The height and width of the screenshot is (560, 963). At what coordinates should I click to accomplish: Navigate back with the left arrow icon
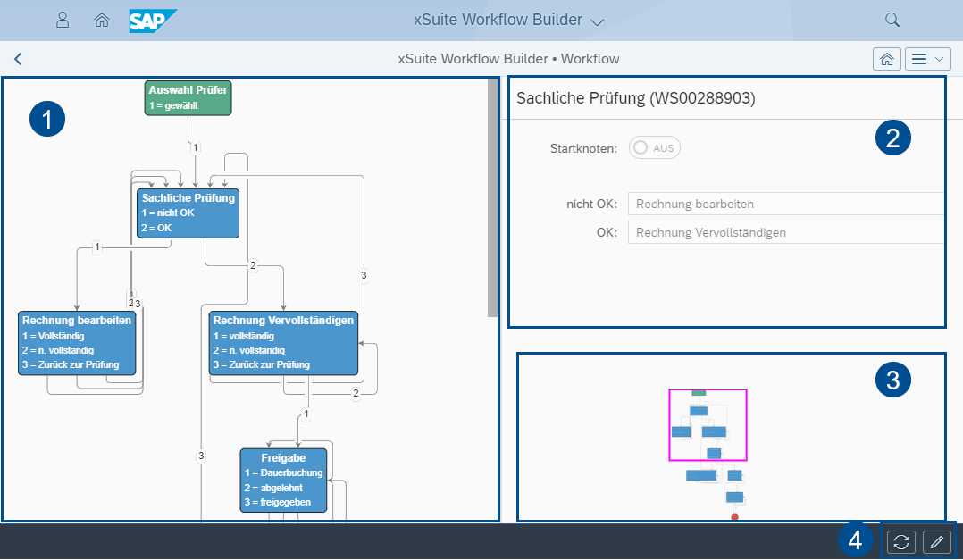pos(18,58)
